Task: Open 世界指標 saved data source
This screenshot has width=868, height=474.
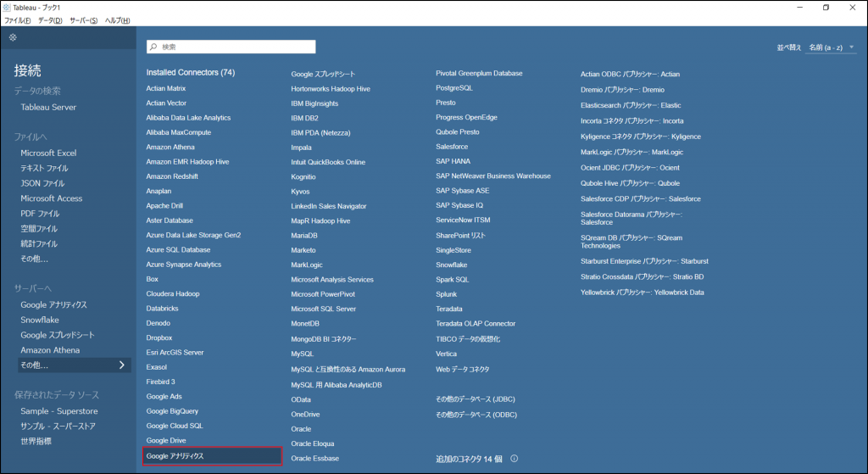Action: point(36,441)
